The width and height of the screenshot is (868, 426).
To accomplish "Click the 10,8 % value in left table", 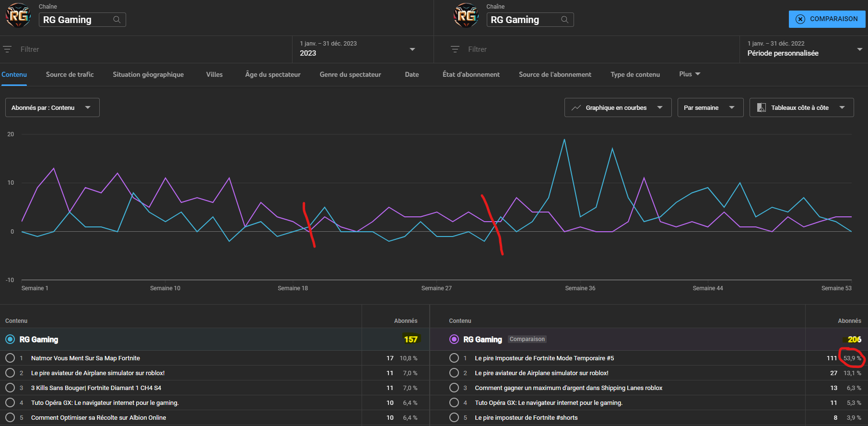I will [x=409, y=358].
